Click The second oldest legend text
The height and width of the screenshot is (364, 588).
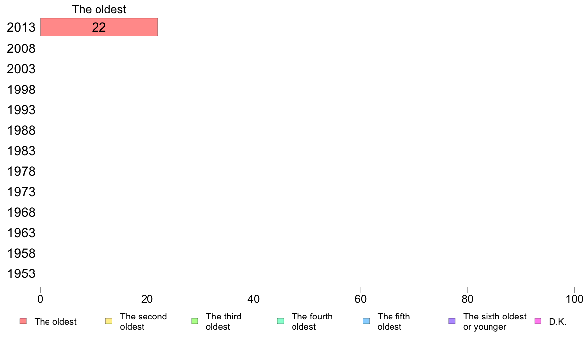(x=143, y=321)
